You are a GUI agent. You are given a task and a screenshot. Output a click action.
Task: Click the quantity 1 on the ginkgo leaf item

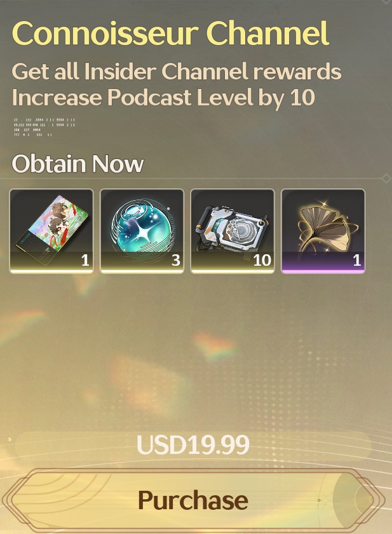coord(356,260)
